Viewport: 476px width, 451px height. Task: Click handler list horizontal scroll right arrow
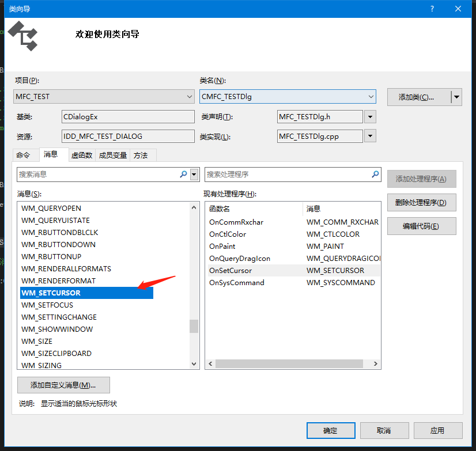376,363
